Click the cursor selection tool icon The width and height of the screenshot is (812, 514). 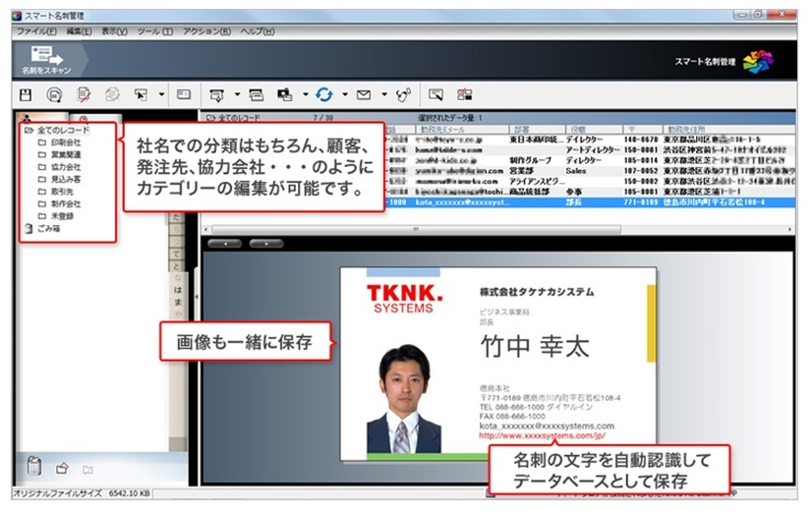coord(141,94)
